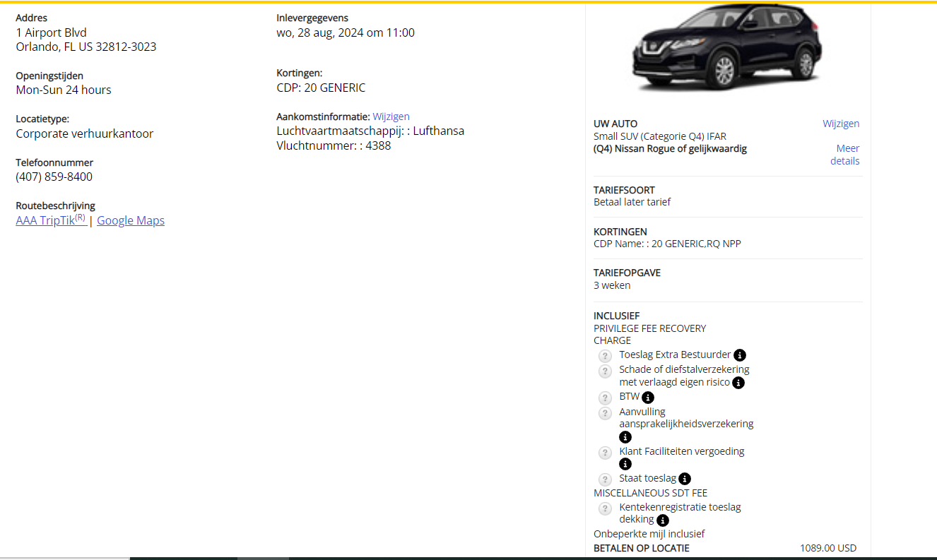Click question mark left of BTW
937x560 pixels.
point(605,398)
